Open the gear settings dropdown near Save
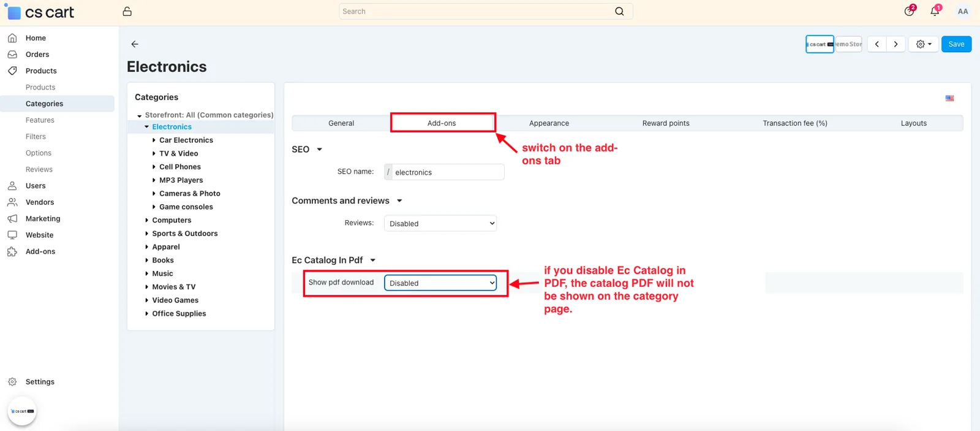 pos(923,44)
